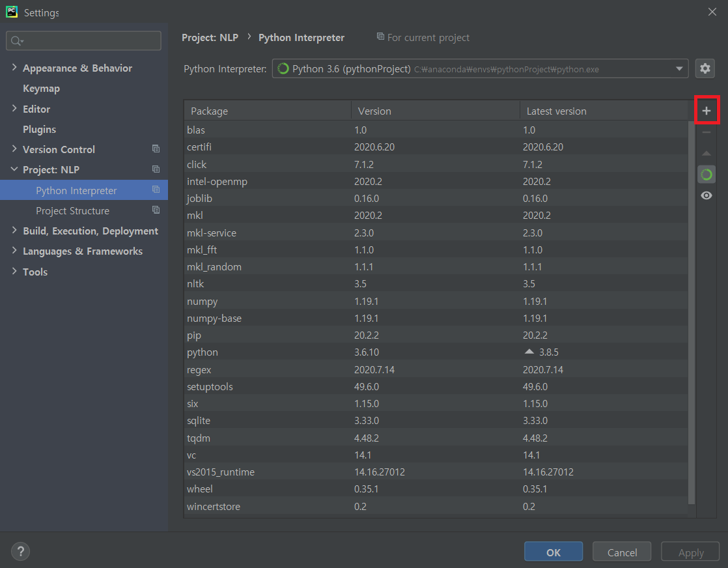Select the mkl_random package row

(436, 266)
